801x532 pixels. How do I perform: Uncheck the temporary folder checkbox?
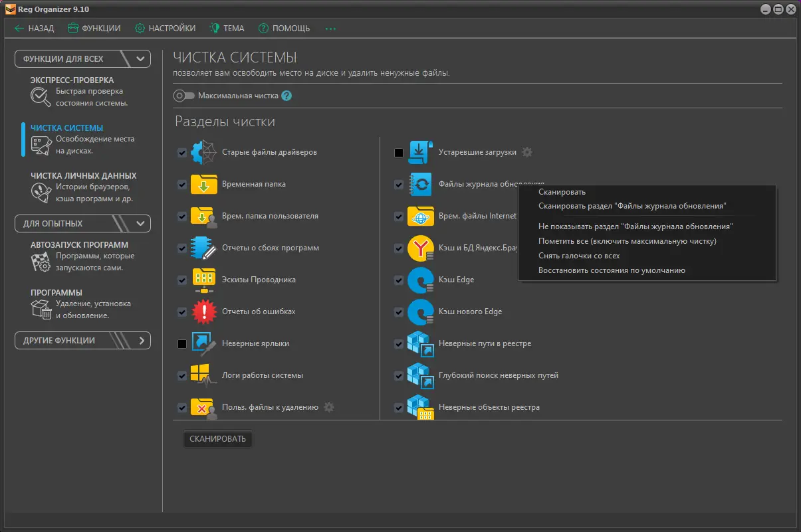(182, 185)
